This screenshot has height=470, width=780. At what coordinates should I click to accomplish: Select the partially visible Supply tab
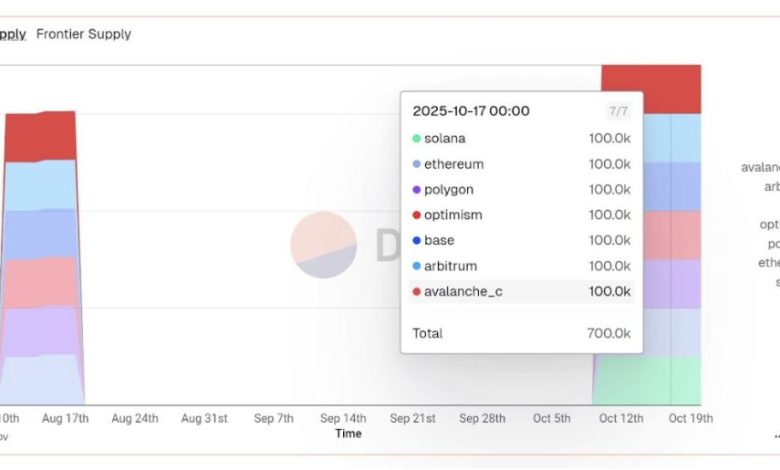[x=12, y=34]
